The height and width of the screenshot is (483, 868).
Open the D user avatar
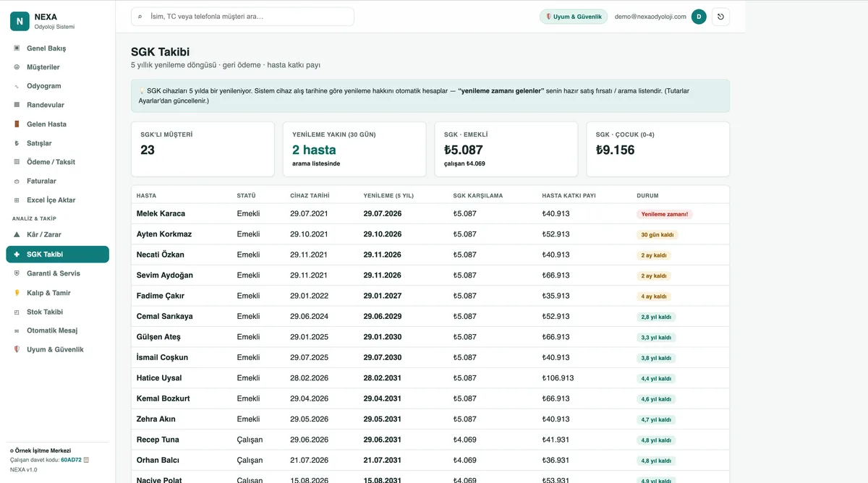tap(699, 17)
